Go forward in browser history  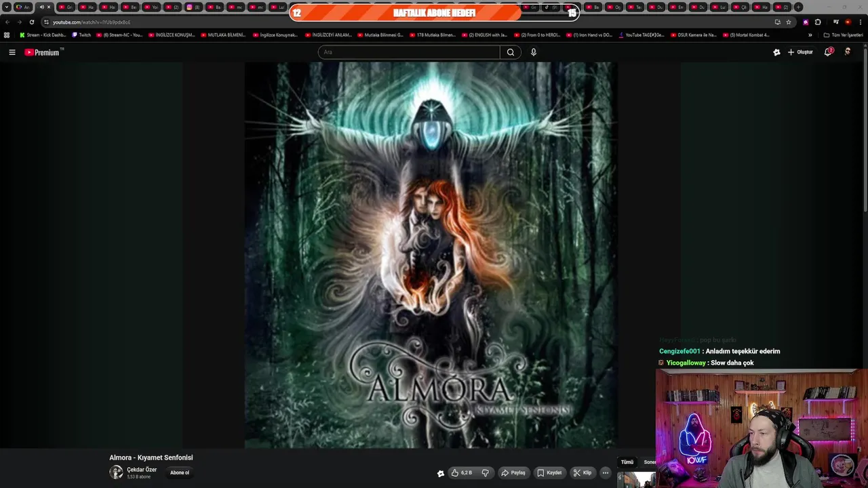point(19,22)
